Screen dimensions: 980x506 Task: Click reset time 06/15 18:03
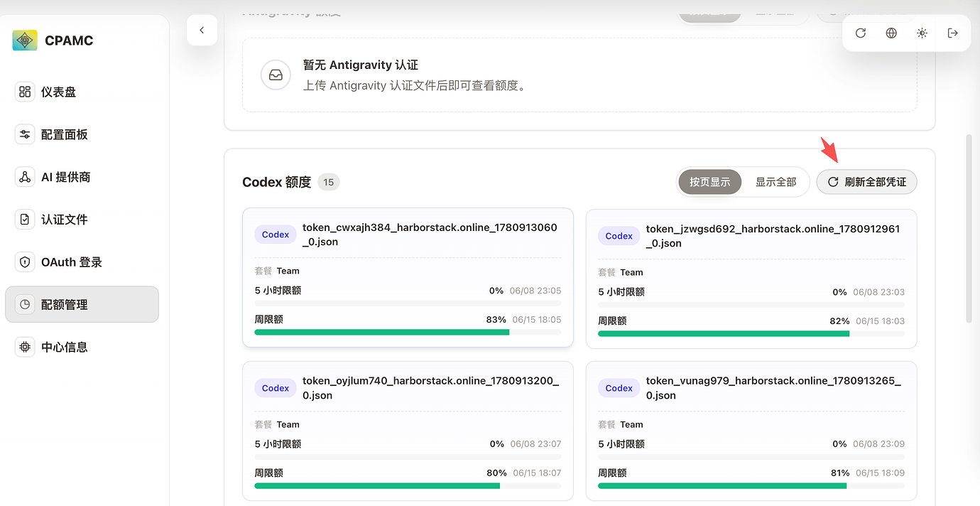(x=881, y=321)
